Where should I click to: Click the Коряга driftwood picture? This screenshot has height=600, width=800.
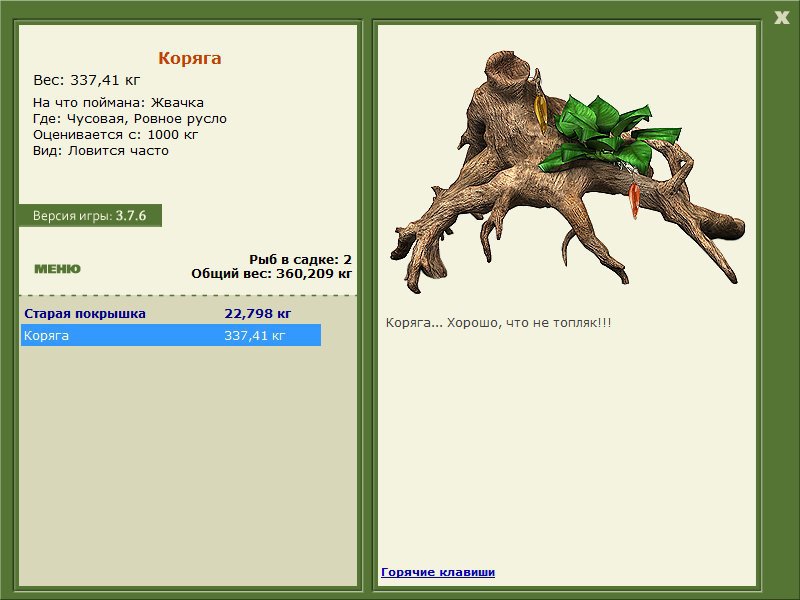point(566,171)
